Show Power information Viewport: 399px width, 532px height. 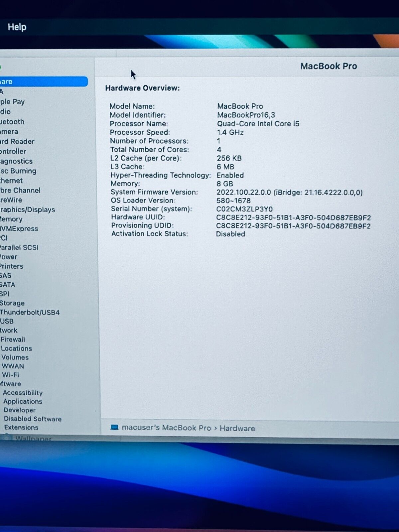point(9,257)
